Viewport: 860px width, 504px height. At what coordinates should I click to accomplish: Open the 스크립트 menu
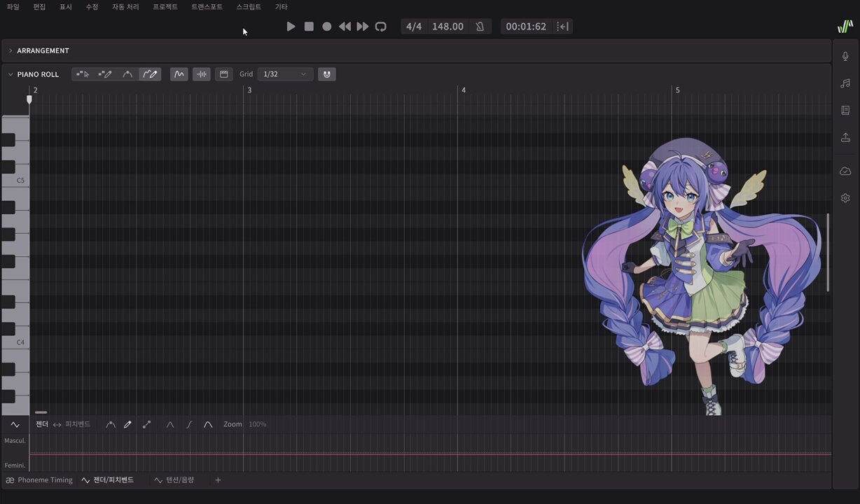coord(249,6)
